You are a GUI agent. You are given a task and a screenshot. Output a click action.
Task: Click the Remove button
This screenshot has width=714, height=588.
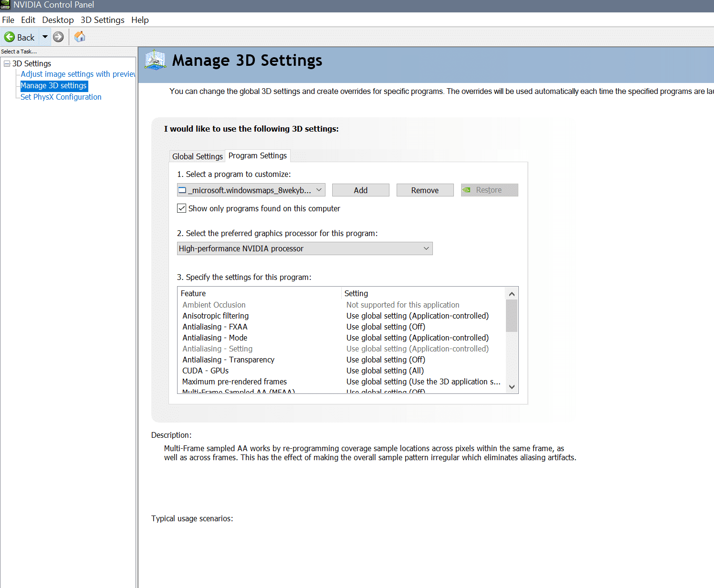(425, 190)
